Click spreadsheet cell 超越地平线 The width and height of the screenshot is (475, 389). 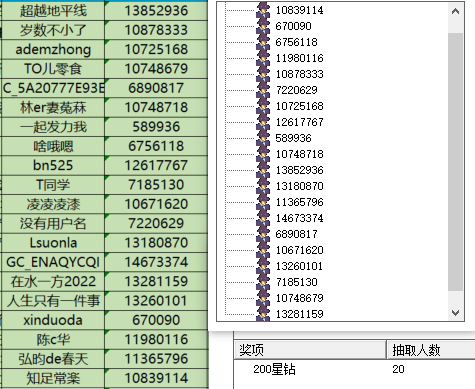pos(53,11)
